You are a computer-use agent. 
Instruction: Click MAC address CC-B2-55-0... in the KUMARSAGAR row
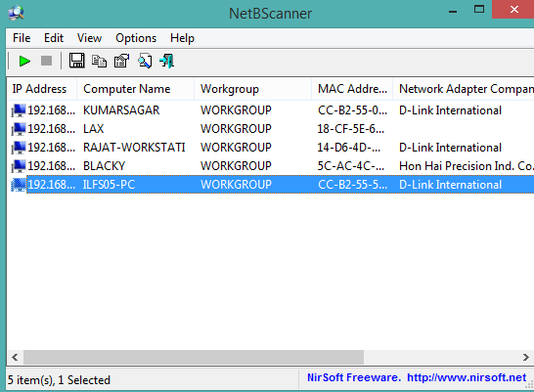(x=352, y=110)
